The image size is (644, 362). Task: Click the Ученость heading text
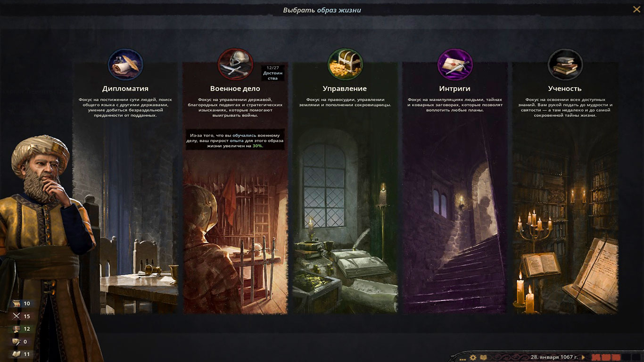click(565, 89)
